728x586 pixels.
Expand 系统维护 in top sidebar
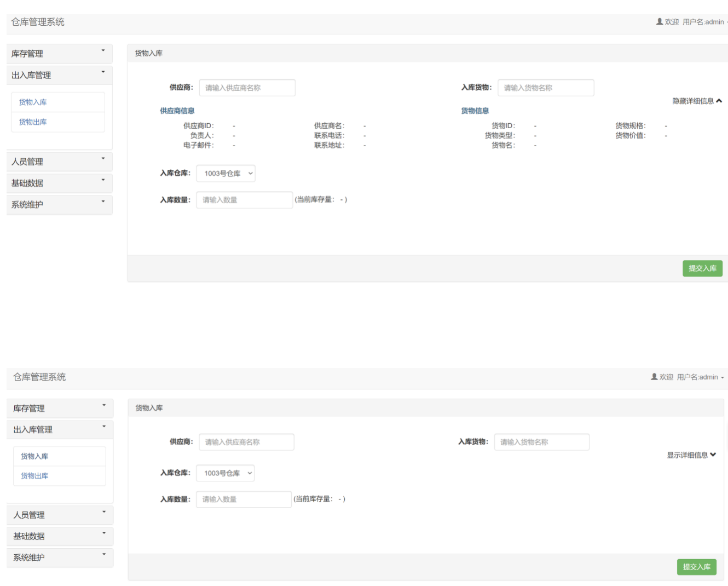pos(59,204)
